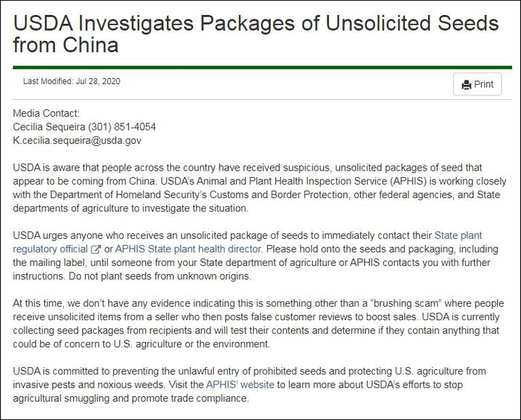Click the green divider line under the title

[x=260, y=67]
